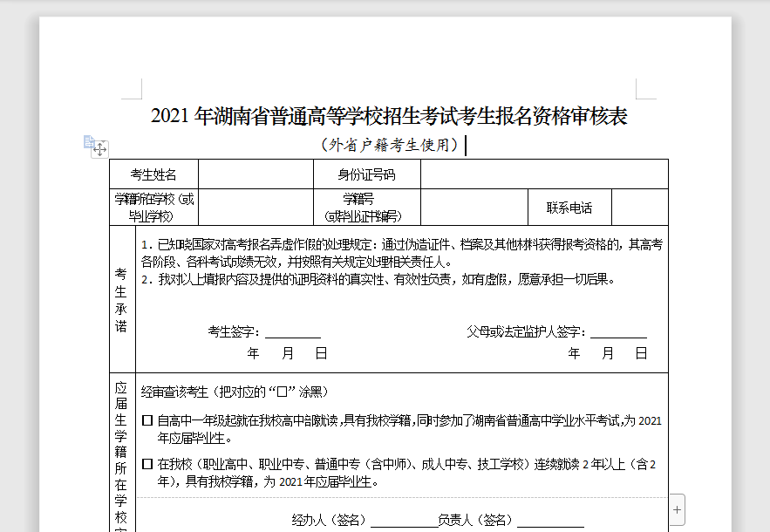Click inside the 学籍号 entry cell
The width and height of the screenshot is (770, 532).
point(475,207)
